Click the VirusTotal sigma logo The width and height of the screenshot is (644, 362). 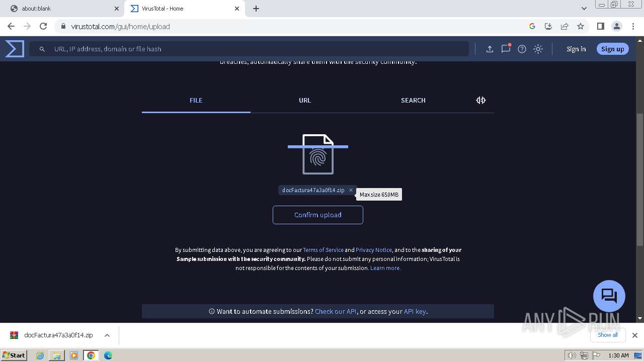[x=15, y=49]
